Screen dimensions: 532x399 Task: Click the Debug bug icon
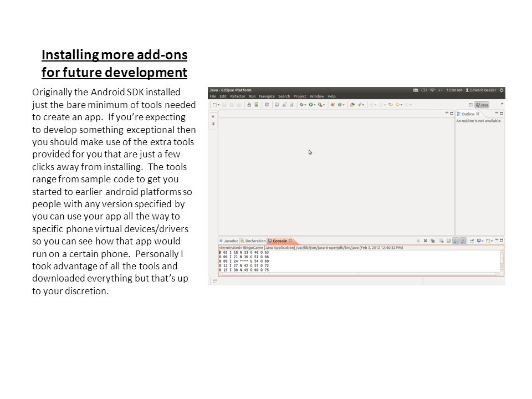click(301, 105)
